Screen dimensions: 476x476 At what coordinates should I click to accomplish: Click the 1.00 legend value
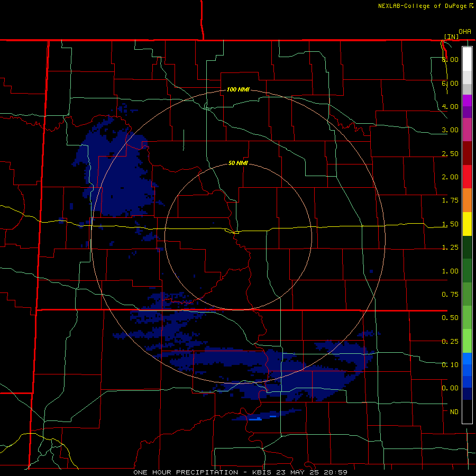[x=450, y=271]
